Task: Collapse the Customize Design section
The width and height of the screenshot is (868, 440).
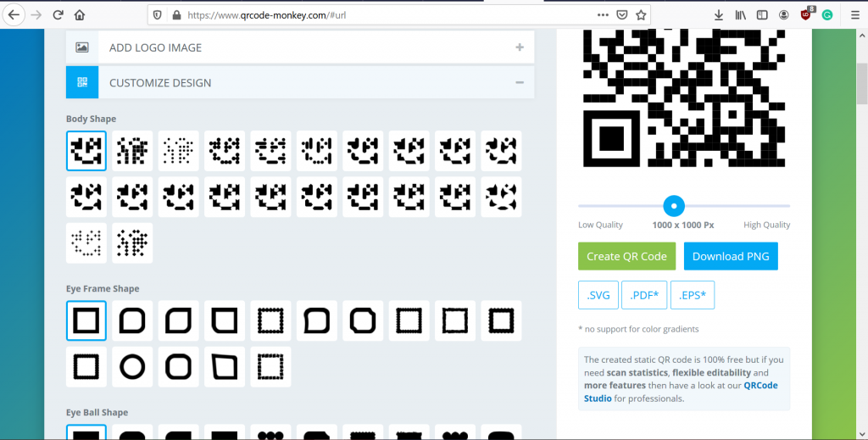Action: 300,82
